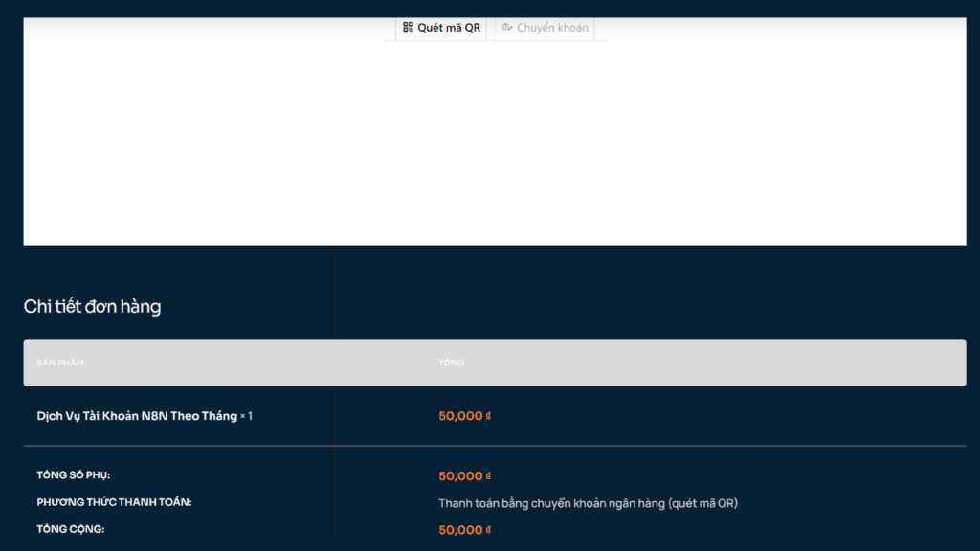Click the TỔNG column header
Screen dimensions: 980x551
452,363
